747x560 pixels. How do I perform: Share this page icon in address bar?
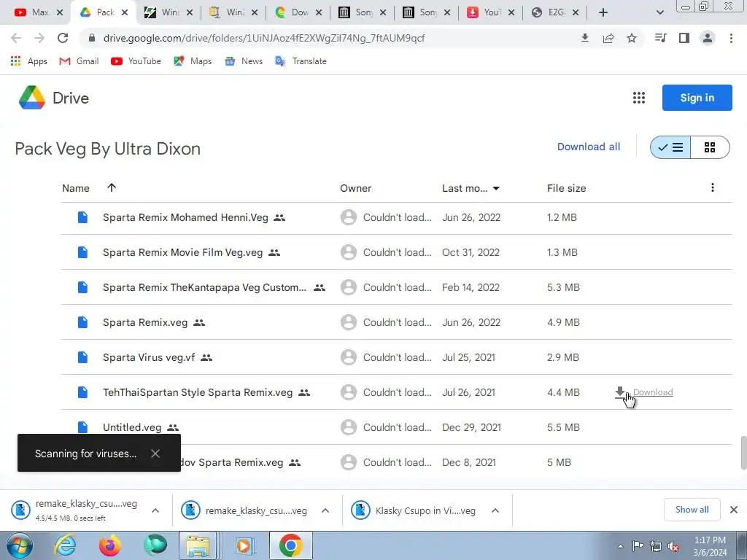click(x=608, y=38)
